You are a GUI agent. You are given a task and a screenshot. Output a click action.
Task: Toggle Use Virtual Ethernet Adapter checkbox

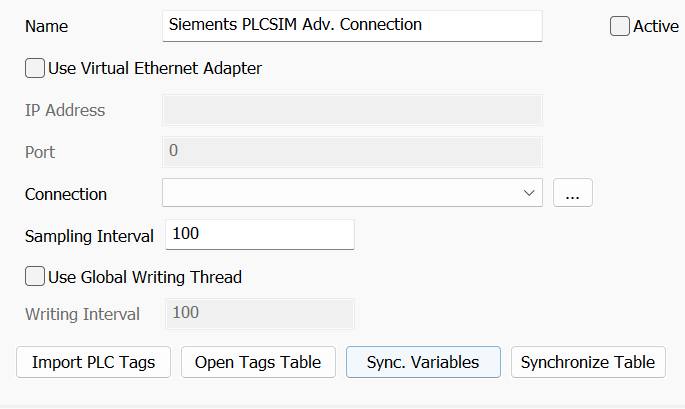click(35, 69)
